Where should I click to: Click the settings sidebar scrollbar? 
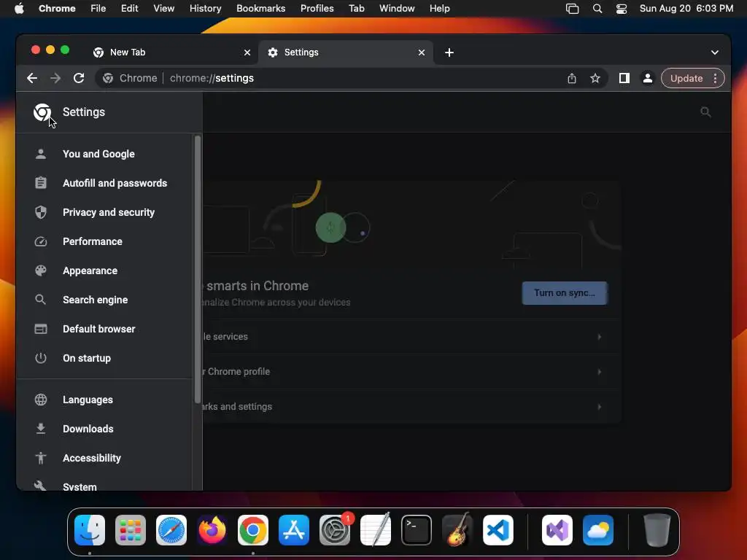tap(197, 270)
